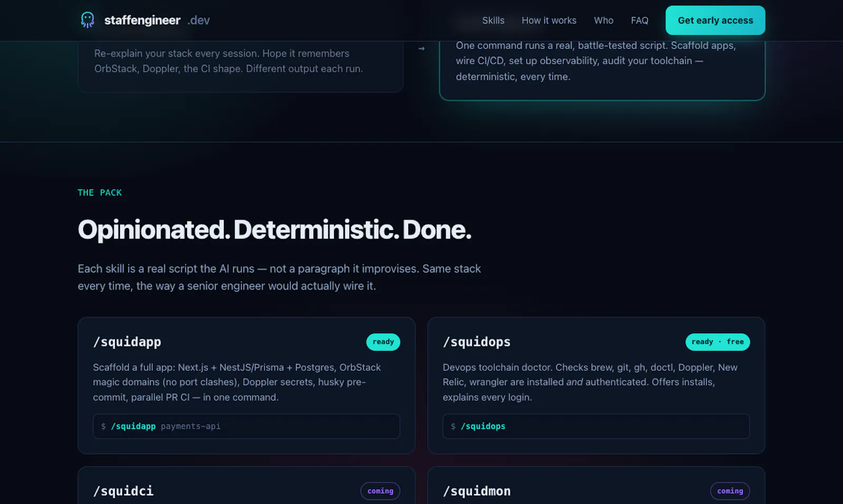Go to the Skills nav item
The width and height of the screenshot is (843, 504).
point(493,21)
